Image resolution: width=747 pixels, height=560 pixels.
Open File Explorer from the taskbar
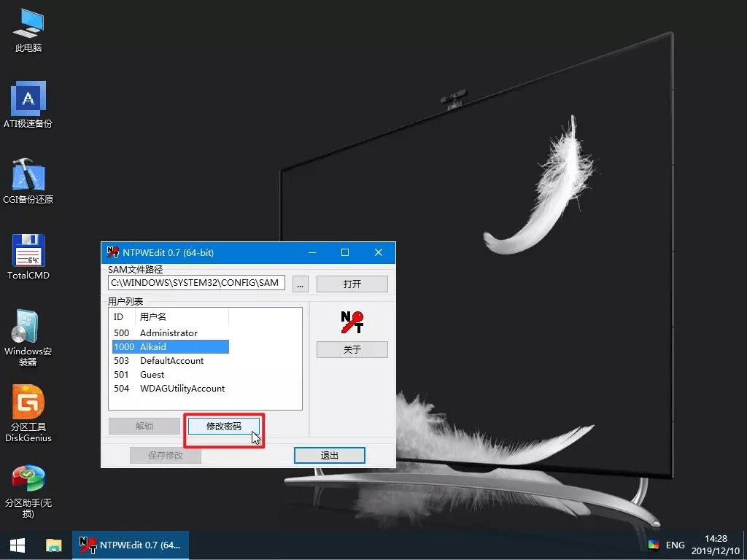point(54,545)
